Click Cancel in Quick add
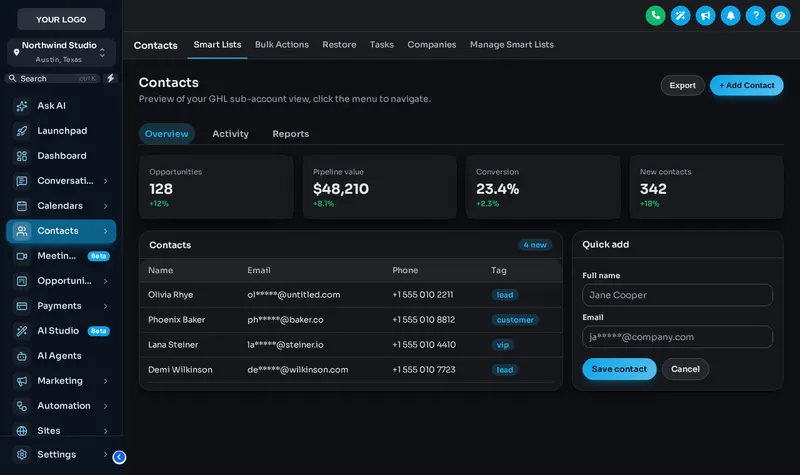The width and height of the screenshot is (800, 475). pyautogui.click(x=685, y=369)
